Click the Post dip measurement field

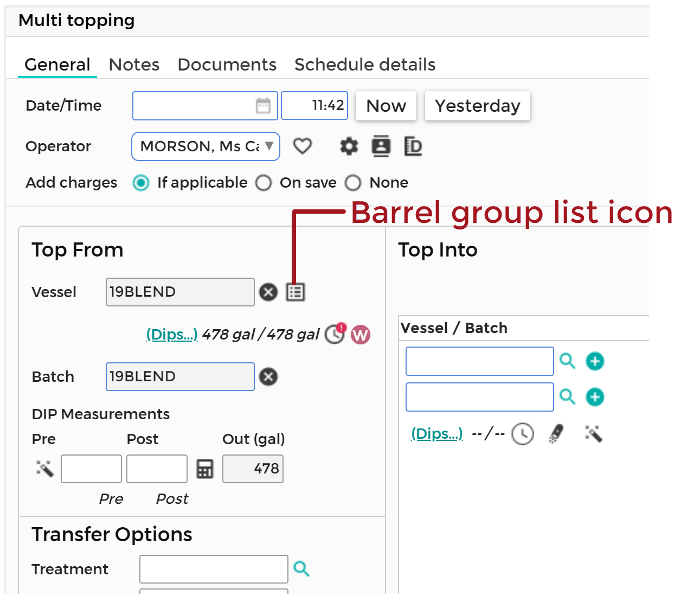coord(157,469)
